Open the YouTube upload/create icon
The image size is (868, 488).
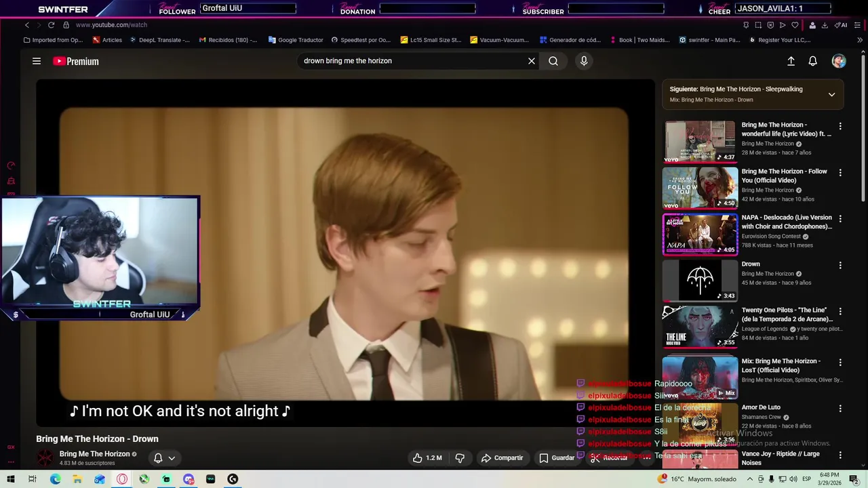coord(791,61)
